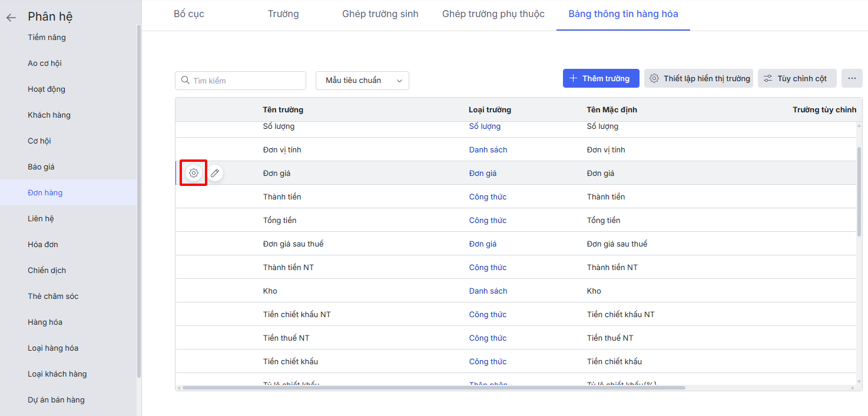Viewport: 868px width, 416px height.
Task: Expand the Mẫu tiêu chuẩn dropdown
Action: coord(362,81)
